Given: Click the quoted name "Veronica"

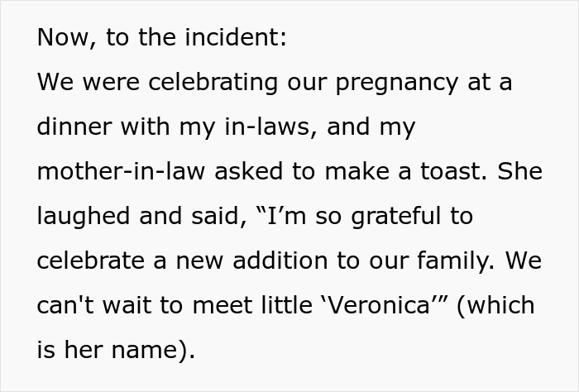Looking at the screenshot, I should point(385,304).
